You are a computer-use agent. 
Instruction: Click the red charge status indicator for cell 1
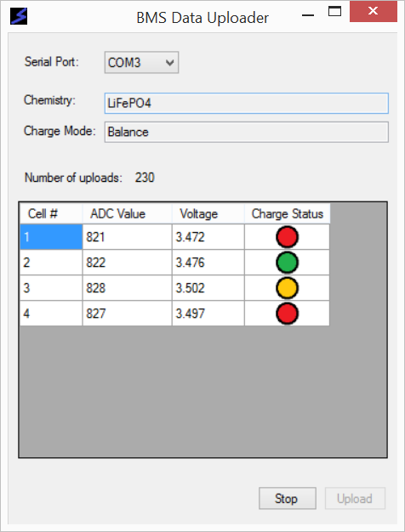(x=287, y=237)
